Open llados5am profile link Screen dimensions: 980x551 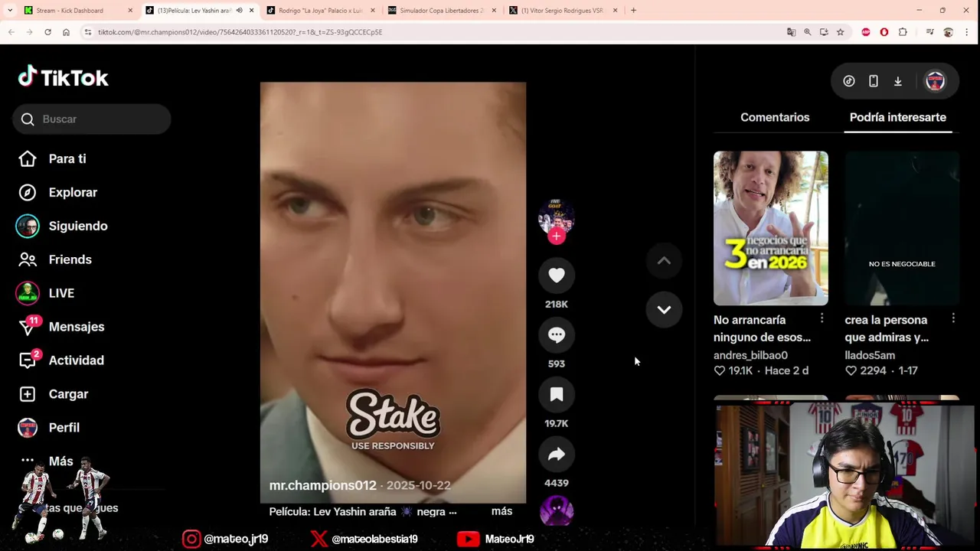tap(870, 355)
